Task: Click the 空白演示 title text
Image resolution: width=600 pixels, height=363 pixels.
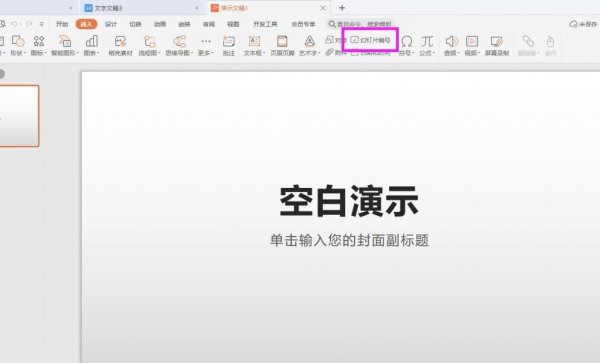Action: point(349,202)
